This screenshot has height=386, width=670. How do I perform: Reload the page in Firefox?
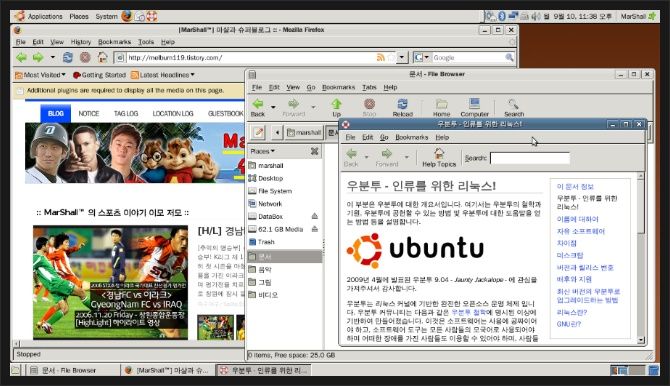point(68,57)
